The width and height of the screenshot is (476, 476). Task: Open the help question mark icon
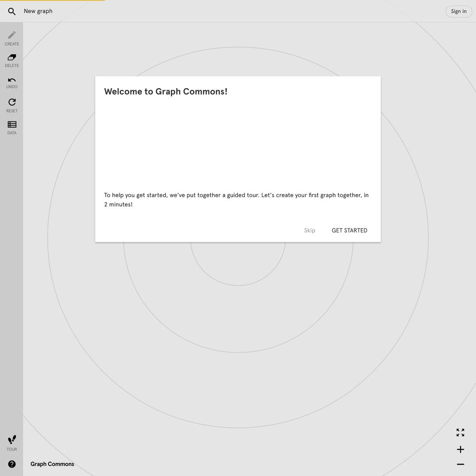12,464
